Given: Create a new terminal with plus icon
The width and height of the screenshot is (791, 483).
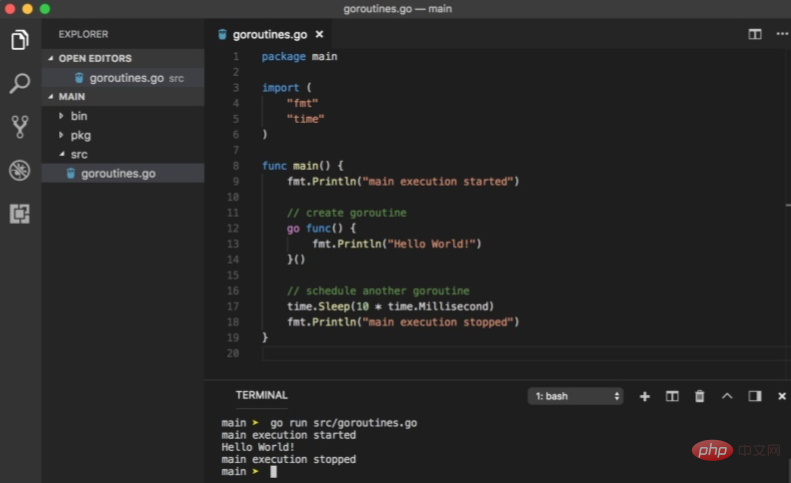Looking at the screenshot, I should pyautogui.click(x=645, y=396).
